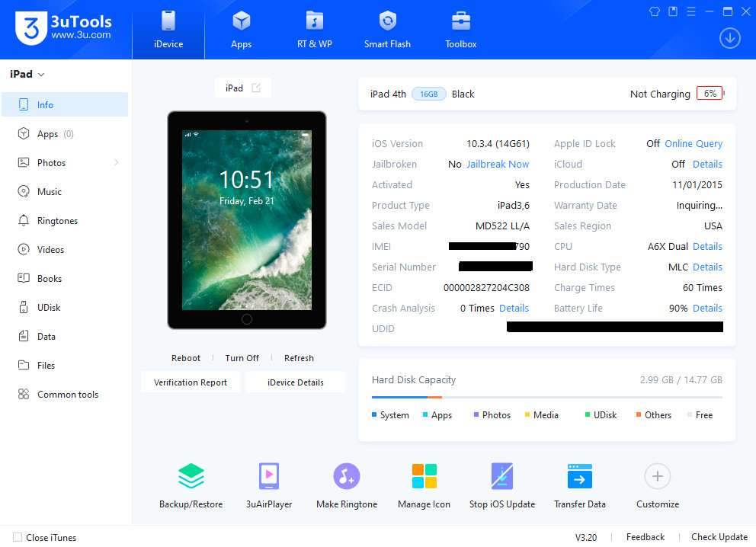
Task: Click the skin theme shirt icon
Action: 655,11
